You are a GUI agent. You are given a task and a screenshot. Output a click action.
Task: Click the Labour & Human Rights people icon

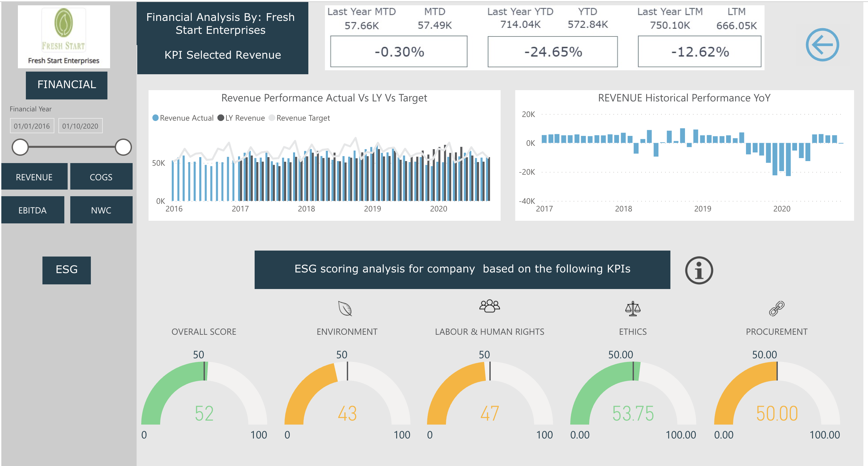click(x=489, y=306)
